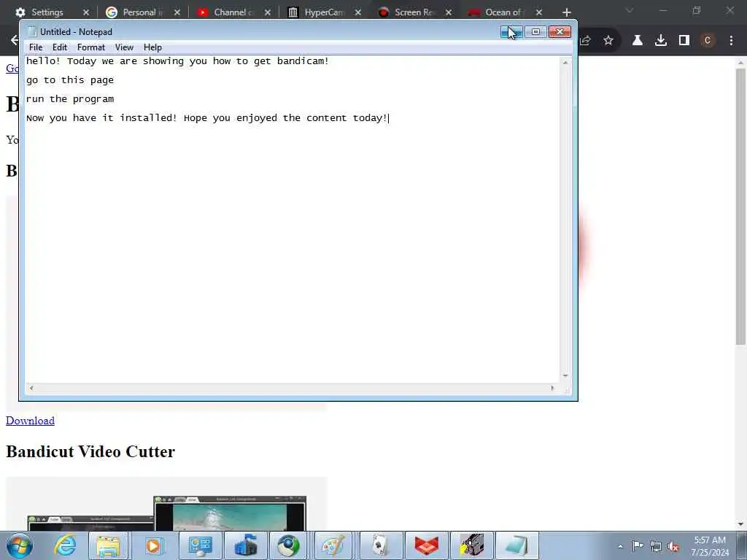Open the monitor settings taskbar icon

coord(200,545)
